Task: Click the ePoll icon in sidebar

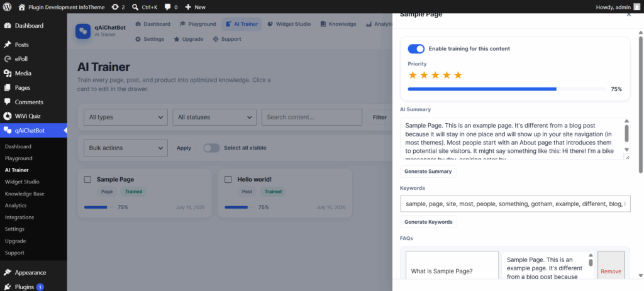Action: click(8, 59)
